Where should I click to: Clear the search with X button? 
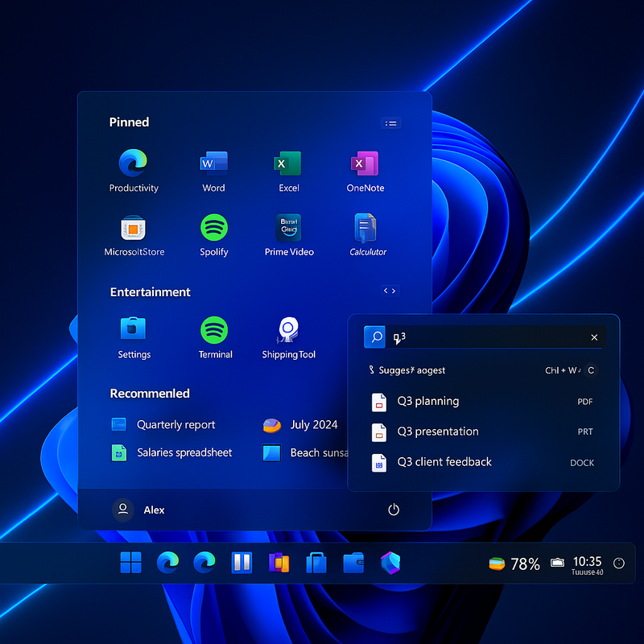pyautogui.click(x=594, y=337)
